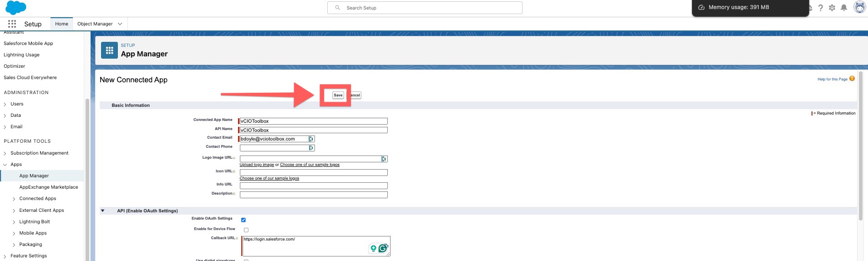Expand the Subscription Management node
868x261 pixels.
pos(5,154)
